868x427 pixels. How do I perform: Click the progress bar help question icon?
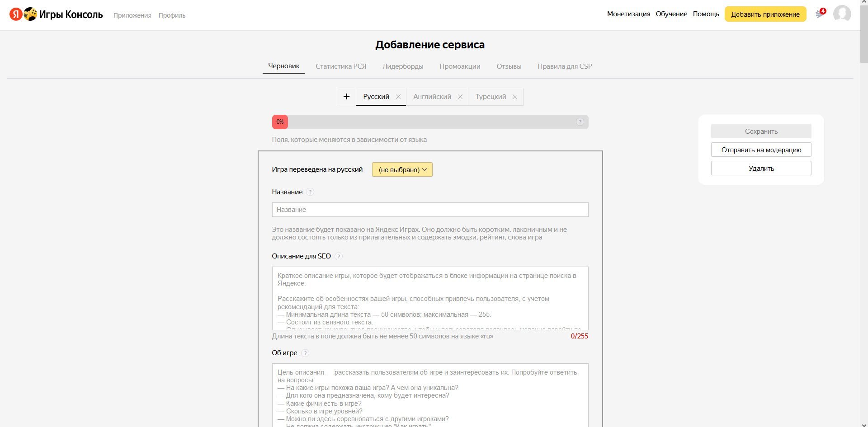[x=580, y=122]
